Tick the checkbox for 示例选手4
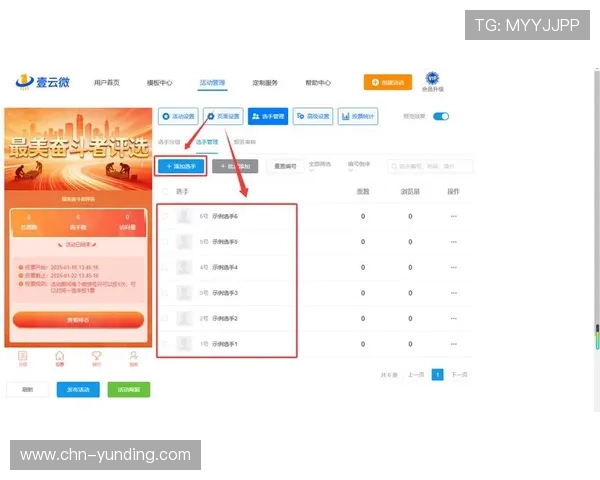Image resolution: width=600 pixels, height=480 pixels. coord(165,267)
